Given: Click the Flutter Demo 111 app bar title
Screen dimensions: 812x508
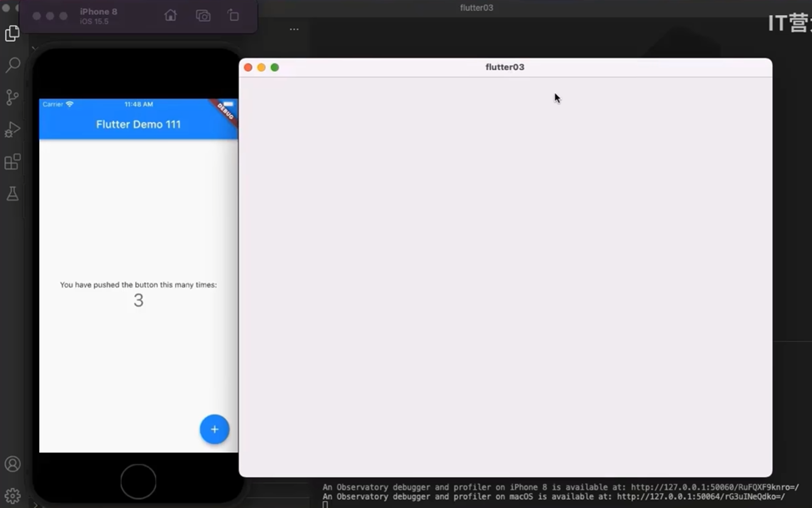Looking at the screenshot, I should click(x=138, y=124).
